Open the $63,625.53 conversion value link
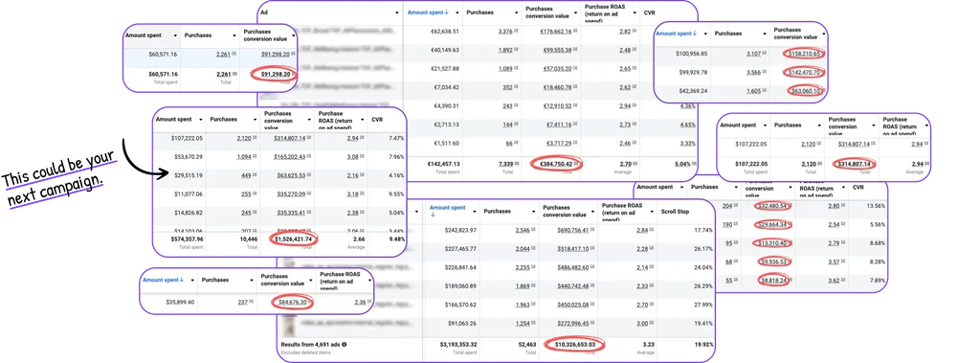Screen dimensions: 980x363 click(x=290, y=176)
